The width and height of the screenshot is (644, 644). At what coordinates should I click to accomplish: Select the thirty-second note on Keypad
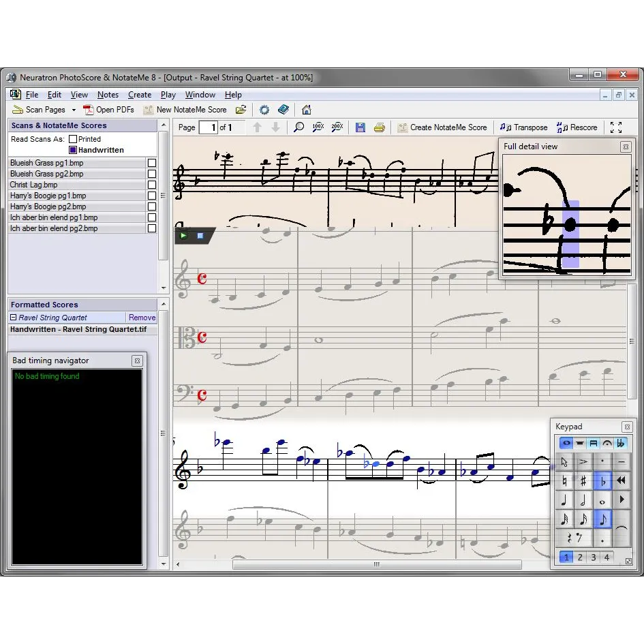click(564, 519)
